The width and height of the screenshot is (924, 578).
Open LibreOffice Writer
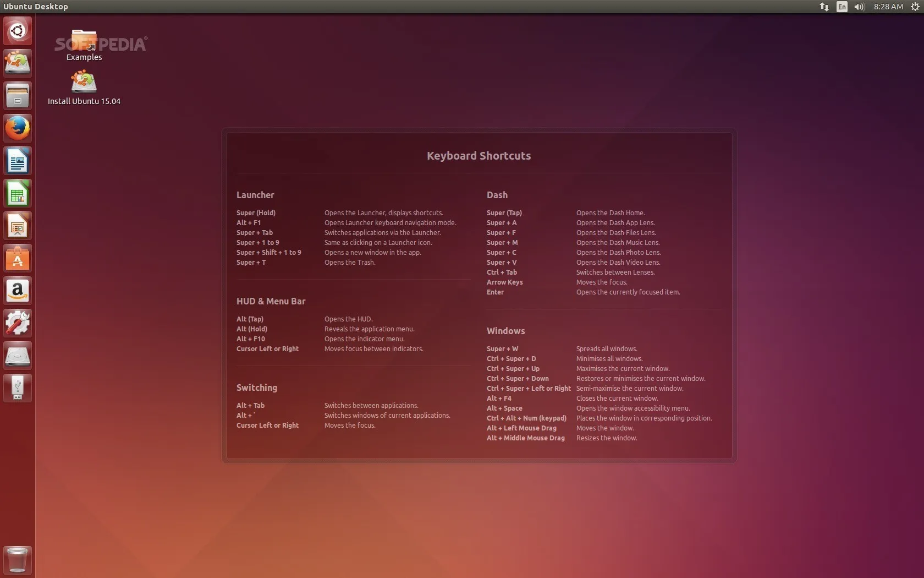(x=18, y=160)
